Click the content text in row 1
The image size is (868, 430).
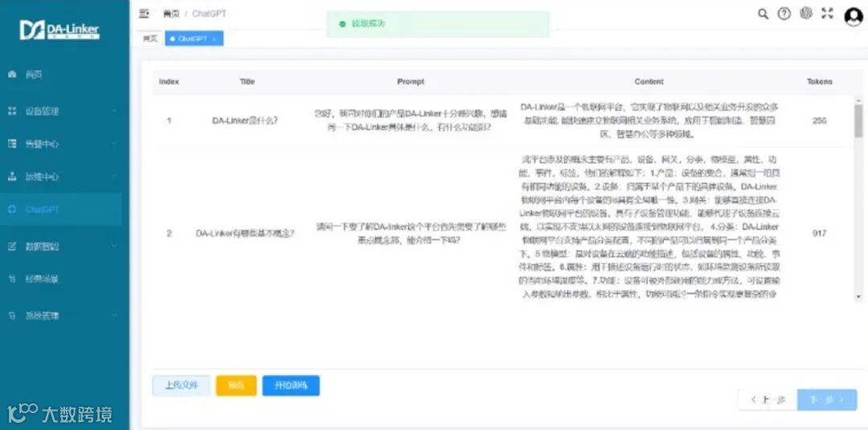649,121
